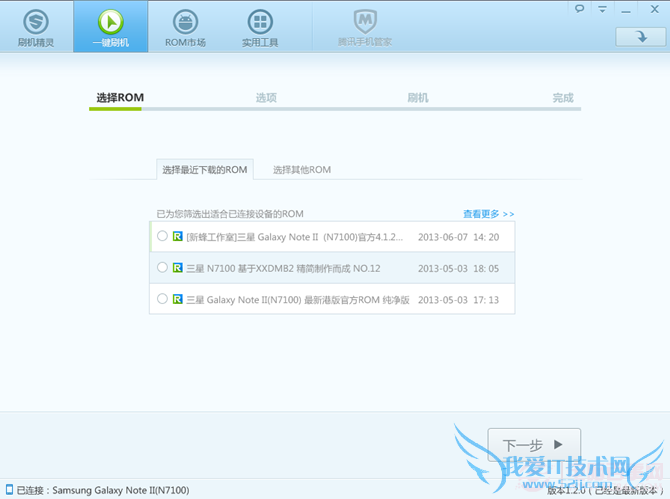Open the 查看更多 >> link
The image size is (670, 499).
tap(489, 214)
